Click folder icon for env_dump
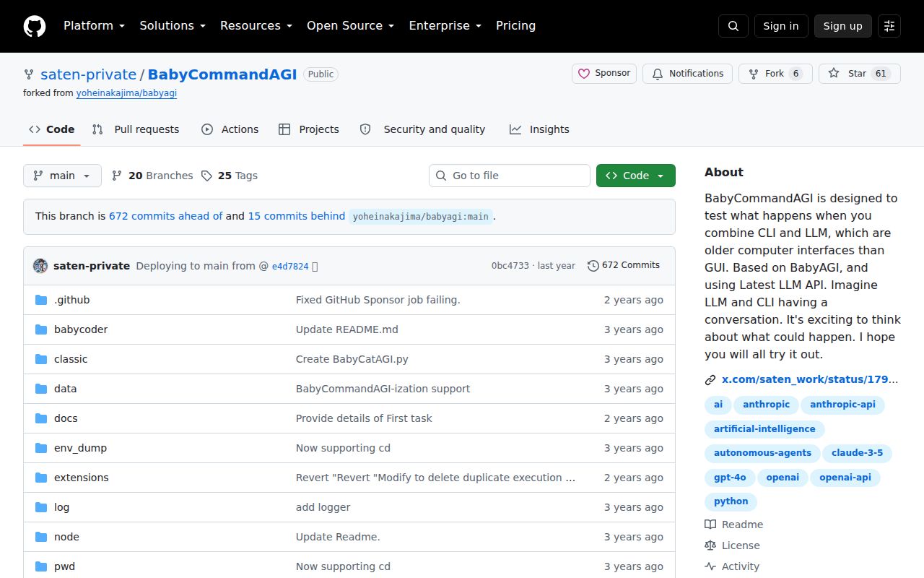The height and width of the screenshot is (578, 924). coord(41,448)
